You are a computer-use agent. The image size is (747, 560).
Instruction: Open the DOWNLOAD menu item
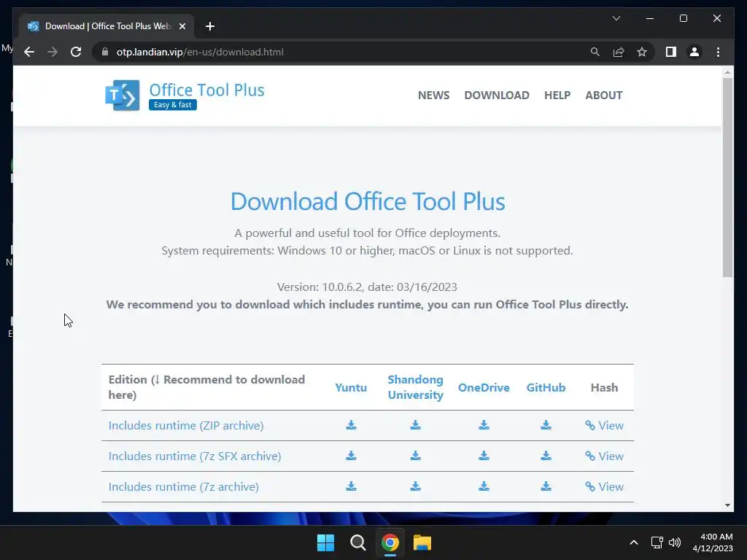coord(496,96)
